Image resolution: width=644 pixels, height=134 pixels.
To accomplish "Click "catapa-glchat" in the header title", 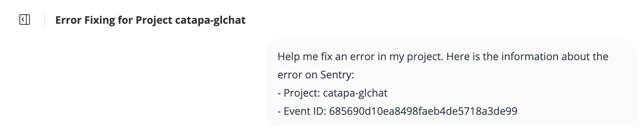I will pos(210,20).
